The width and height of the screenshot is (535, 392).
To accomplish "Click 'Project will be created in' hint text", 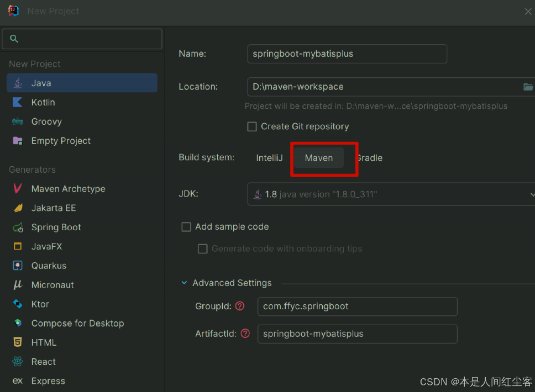I will pos(376,106).
